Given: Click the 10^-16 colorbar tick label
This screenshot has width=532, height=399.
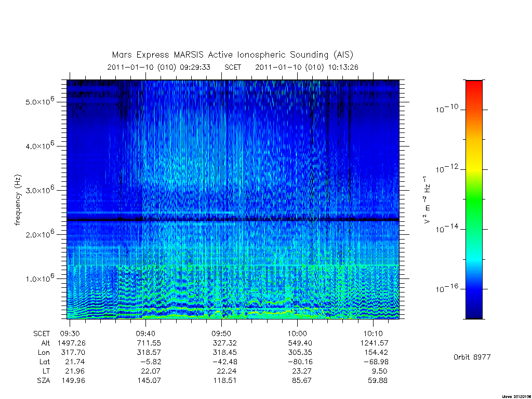Looking at the screenshot, I should 447,288.
